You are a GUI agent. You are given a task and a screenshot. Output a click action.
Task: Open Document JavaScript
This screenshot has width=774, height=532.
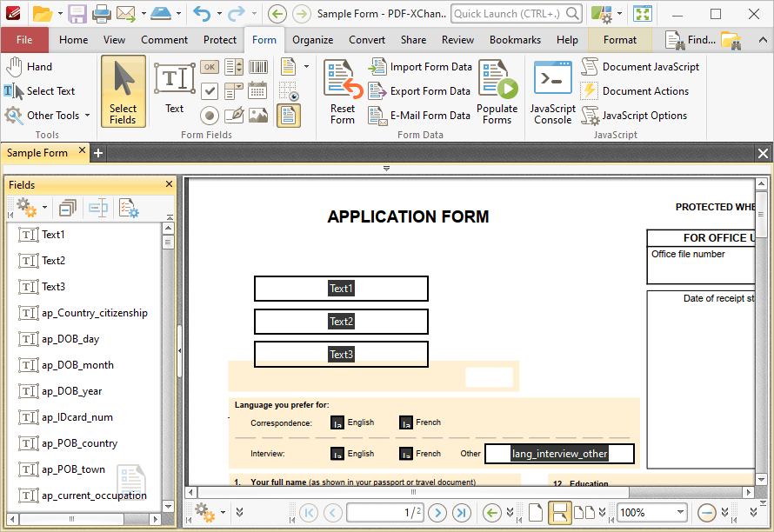641,67
